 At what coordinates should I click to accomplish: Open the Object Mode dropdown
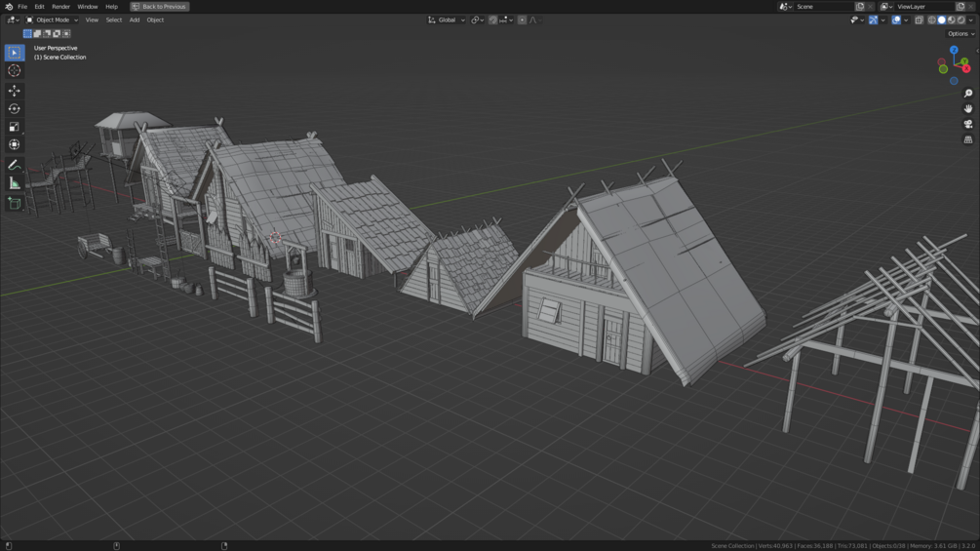tap(52, 20)
